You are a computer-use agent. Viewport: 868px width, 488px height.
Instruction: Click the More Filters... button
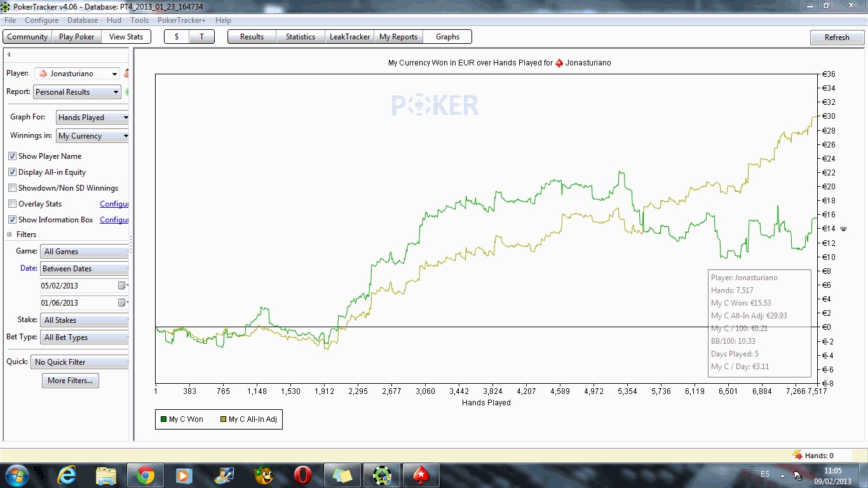point(70,381)
